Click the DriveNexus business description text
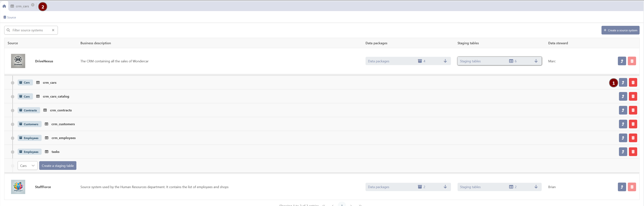The height and width of the screenshot is (206, 644). point(114,61)
